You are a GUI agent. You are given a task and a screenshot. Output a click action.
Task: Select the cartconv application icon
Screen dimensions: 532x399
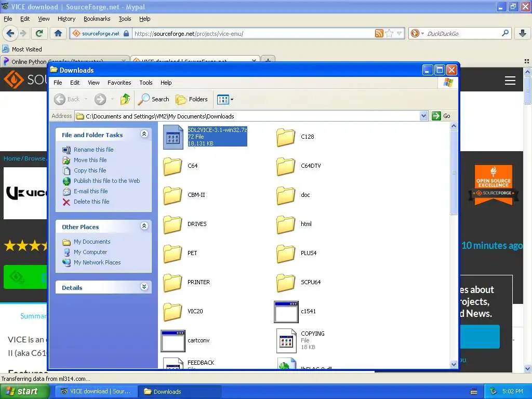173,341
